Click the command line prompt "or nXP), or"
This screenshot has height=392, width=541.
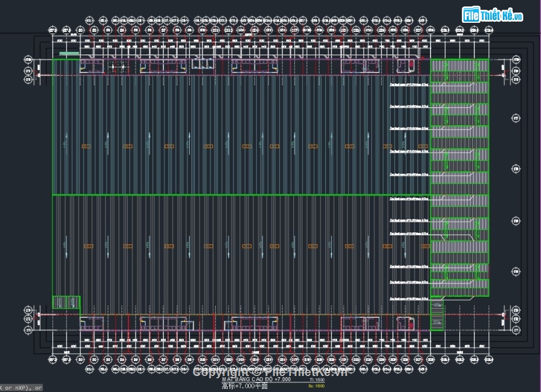click(21, 388)
